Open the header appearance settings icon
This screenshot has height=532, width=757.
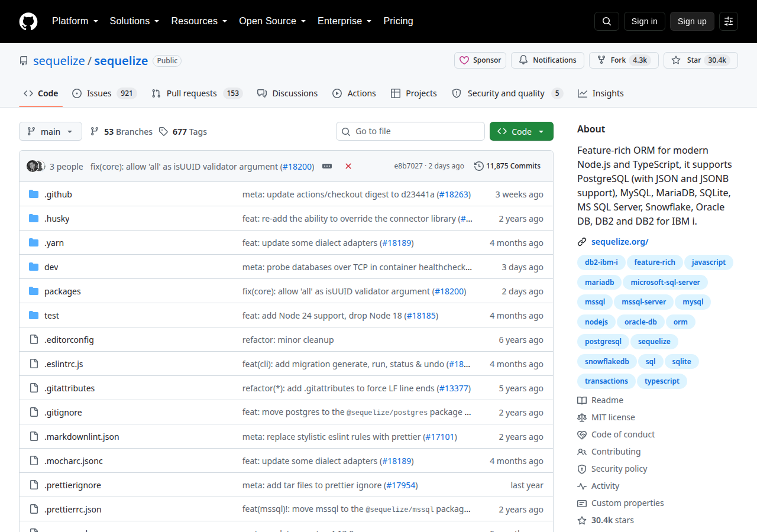[x=729, y=21]
